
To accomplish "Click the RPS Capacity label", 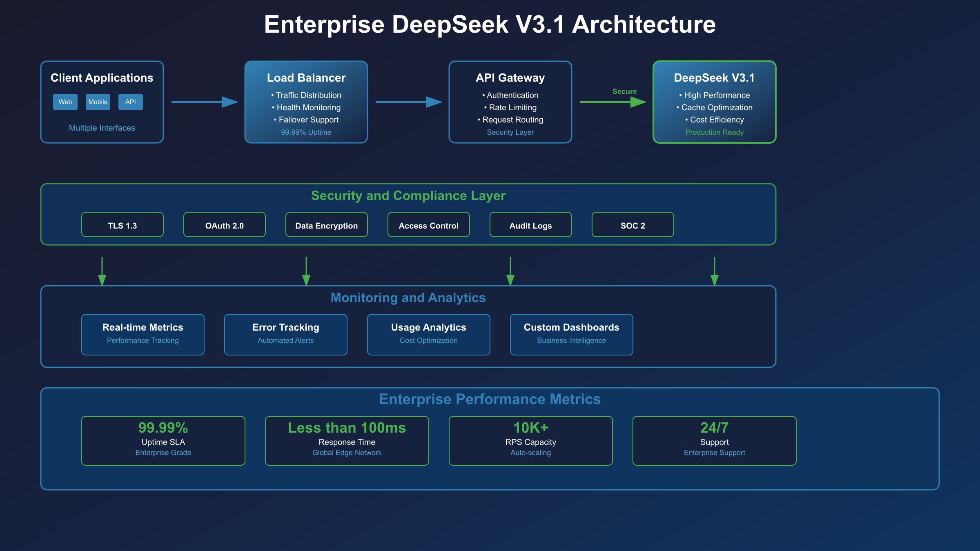I will [531, 442].
